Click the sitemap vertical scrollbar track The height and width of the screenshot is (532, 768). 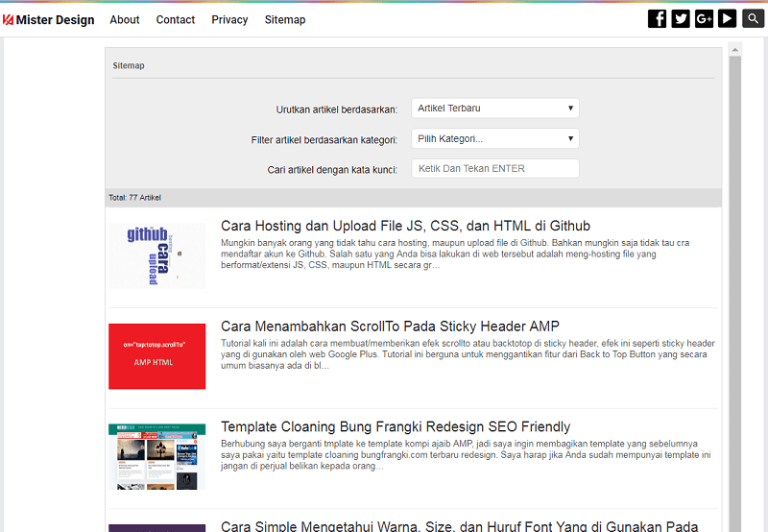coord(734,294)
